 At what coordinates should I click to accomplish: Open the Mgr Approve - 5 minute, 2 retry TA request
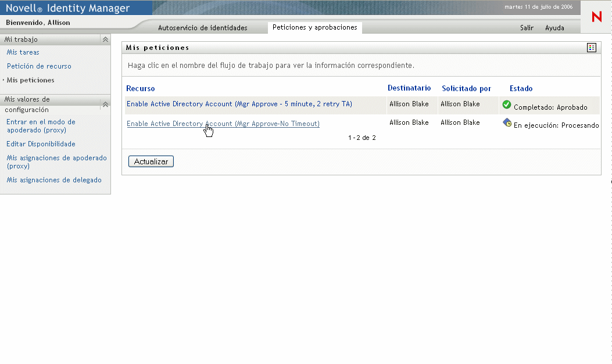coord(239,104)
